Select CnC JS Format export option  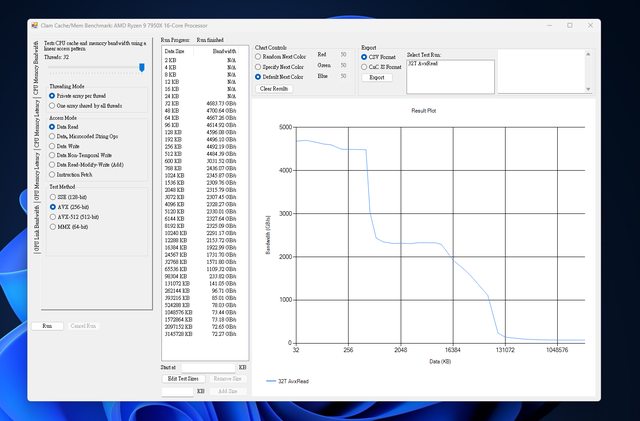[x=365, y=66]
